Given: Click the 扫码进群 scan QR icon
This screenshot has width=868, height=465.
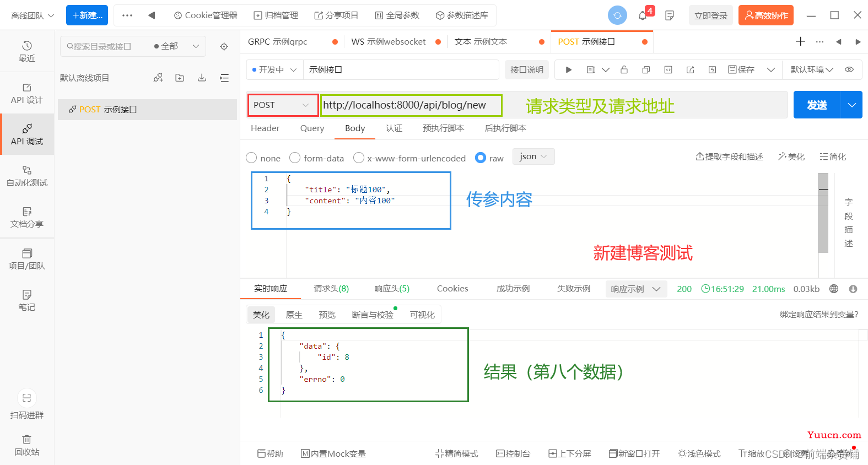Looking at the screenshot, I should click(27, 398).
